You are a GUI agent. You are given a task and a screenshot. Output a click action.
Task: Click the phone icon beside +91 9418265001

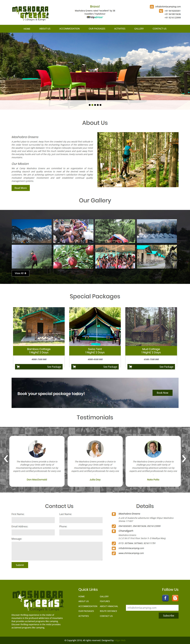pyautogui.click(x=161, y=11)
